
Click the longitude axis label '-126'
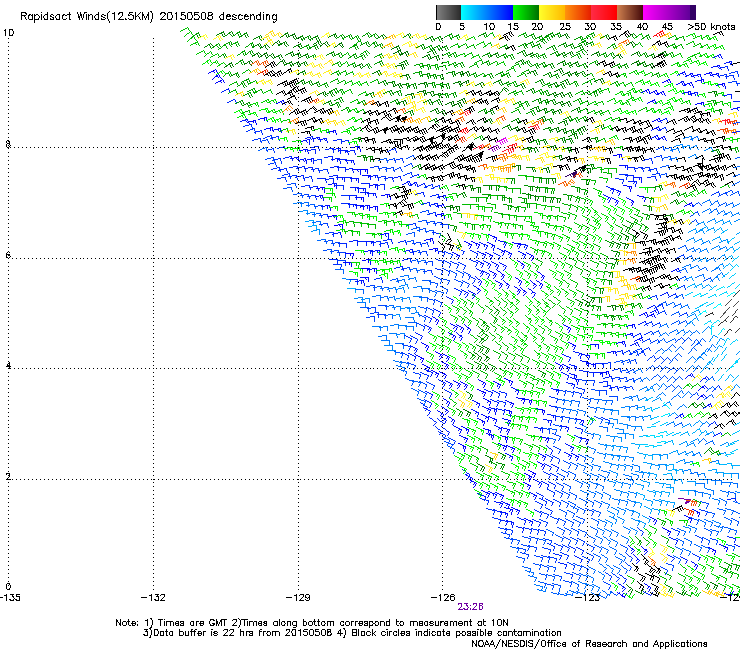pos(443,597)
